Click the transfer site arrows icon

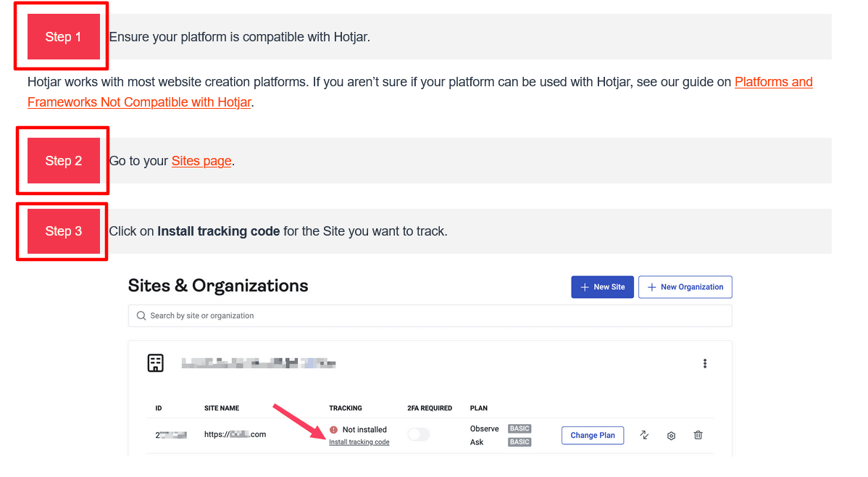[644, 435]
